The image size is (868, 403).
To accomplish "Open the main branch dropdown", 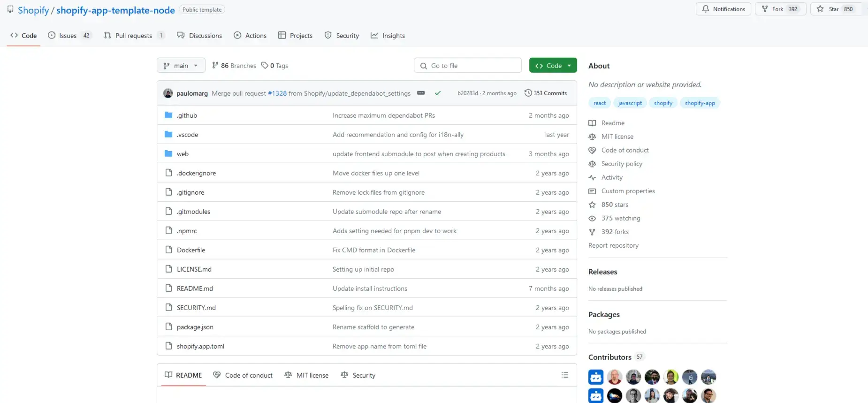I will coord(181,65).
